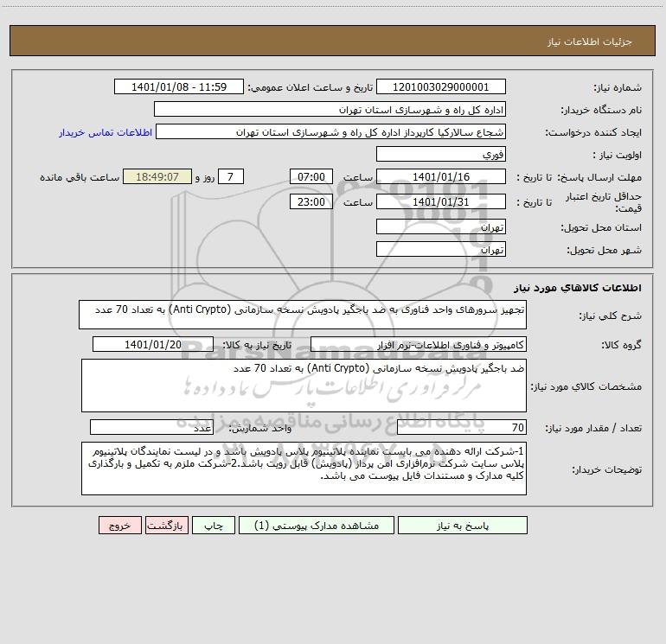Click the چاپ print button
This screenshot has width=666, height=644.
click(x=214, y=526)
